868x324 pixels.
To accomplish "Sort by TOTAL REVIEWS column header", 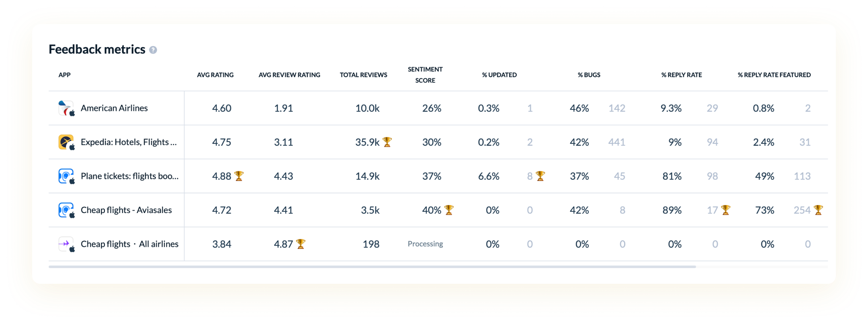I will (363, 74).
